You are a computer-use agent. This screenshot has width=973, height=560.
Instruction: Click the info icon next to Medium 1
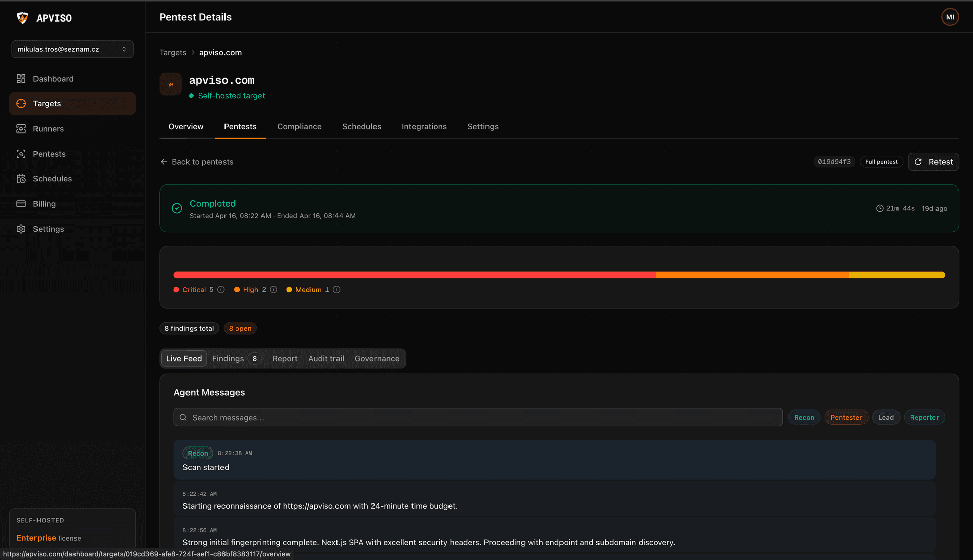click(x=336, y=290)
